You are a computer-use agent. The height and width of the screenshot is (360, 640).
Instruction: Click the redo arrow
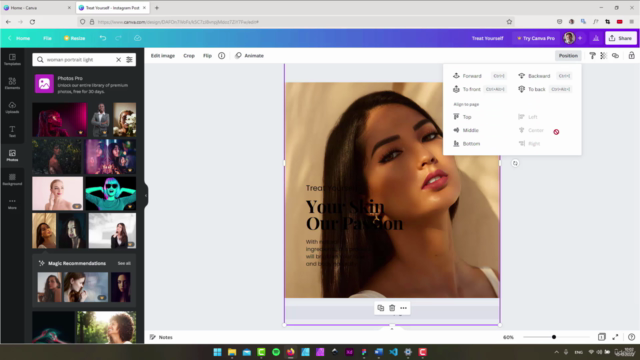(x=118, y=38)
